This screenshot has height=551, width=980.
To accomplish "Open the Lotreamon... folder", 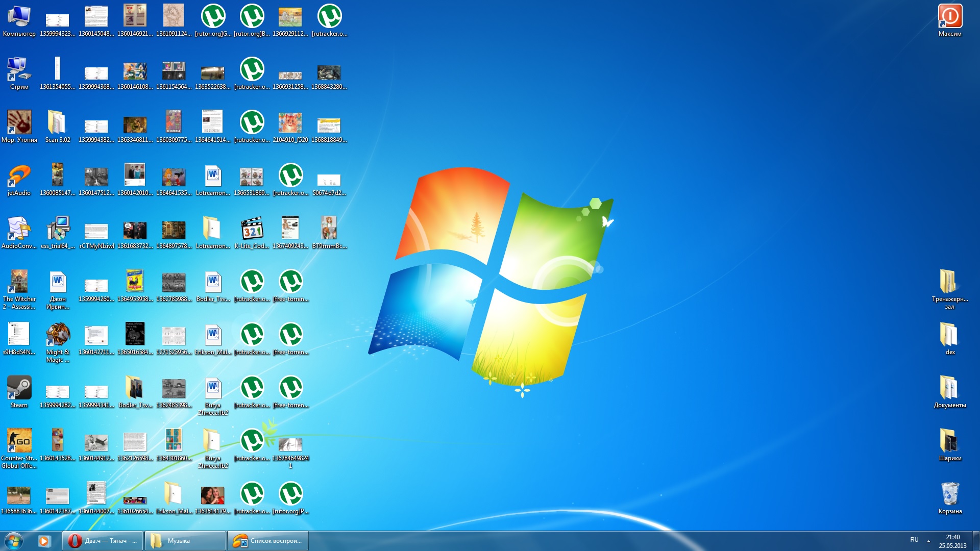I will coord(213,233).
